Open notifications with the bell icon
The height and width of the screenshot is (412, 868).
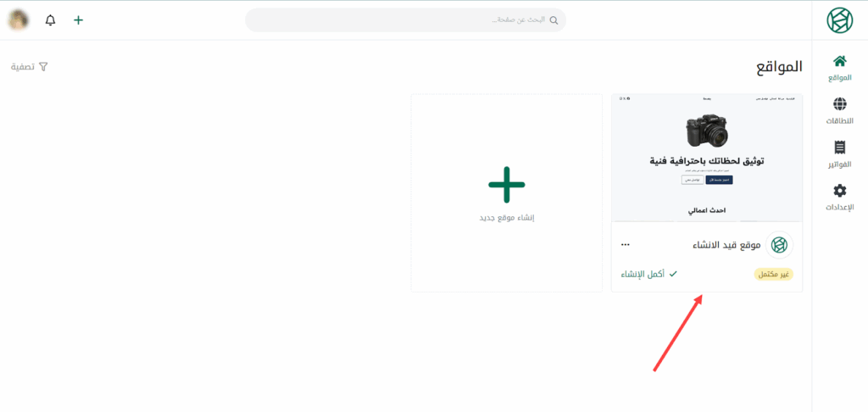pos(50,19)
